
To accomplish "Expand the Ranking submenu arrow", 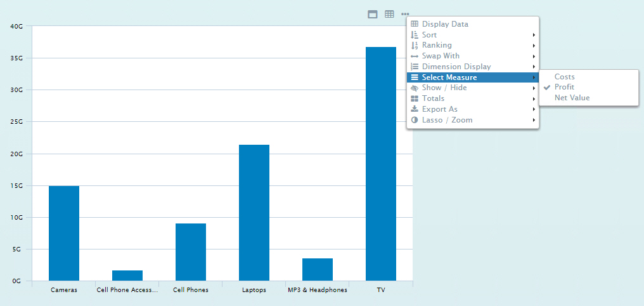I will tap(534, 46).
